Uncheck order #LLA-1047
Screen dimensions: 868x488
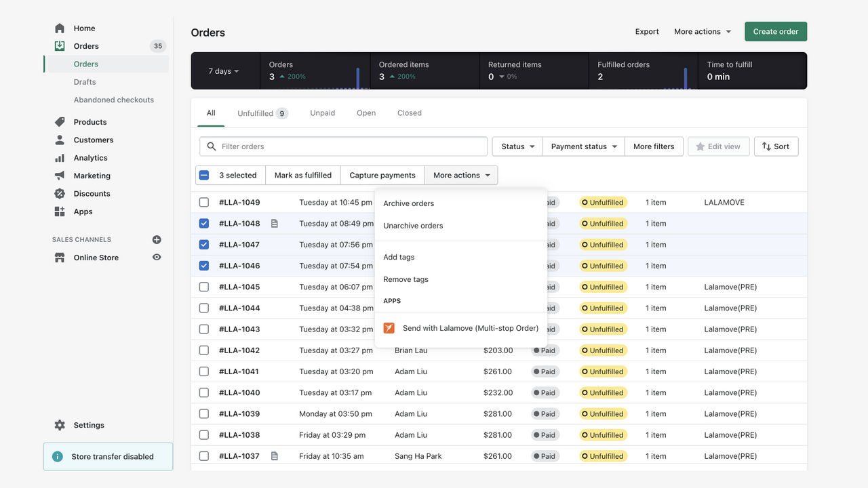(203, 244)
